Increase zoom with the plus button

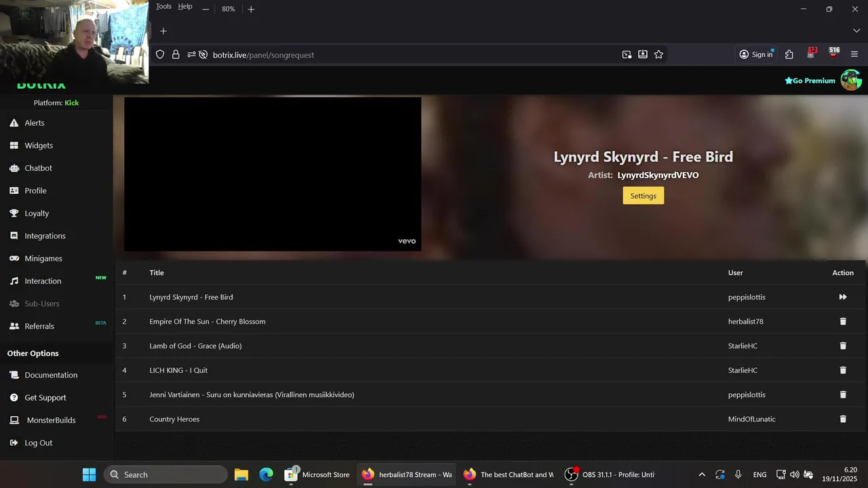[x=251, y=9]
